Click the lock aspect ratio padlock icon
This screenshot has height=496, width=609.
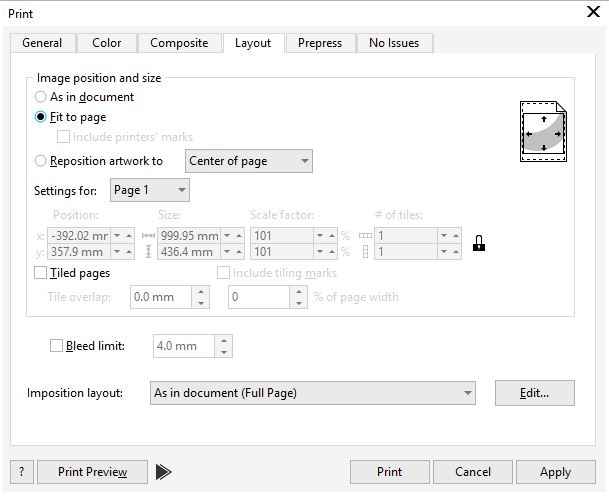[478, 243]
